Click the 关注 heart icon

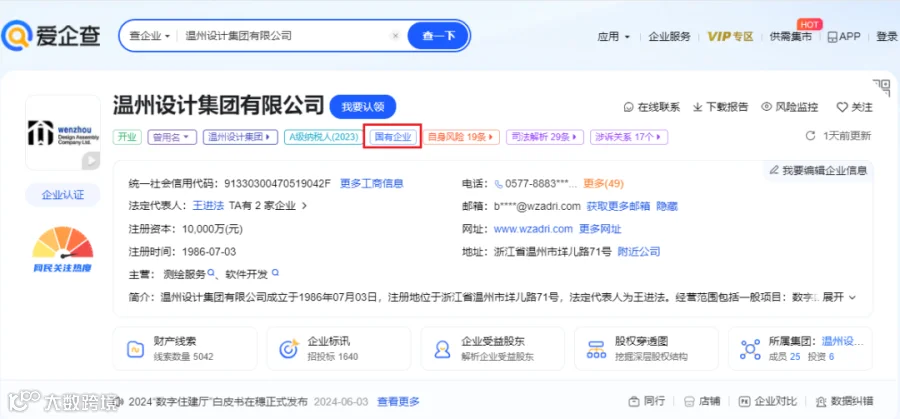[842, 107]
